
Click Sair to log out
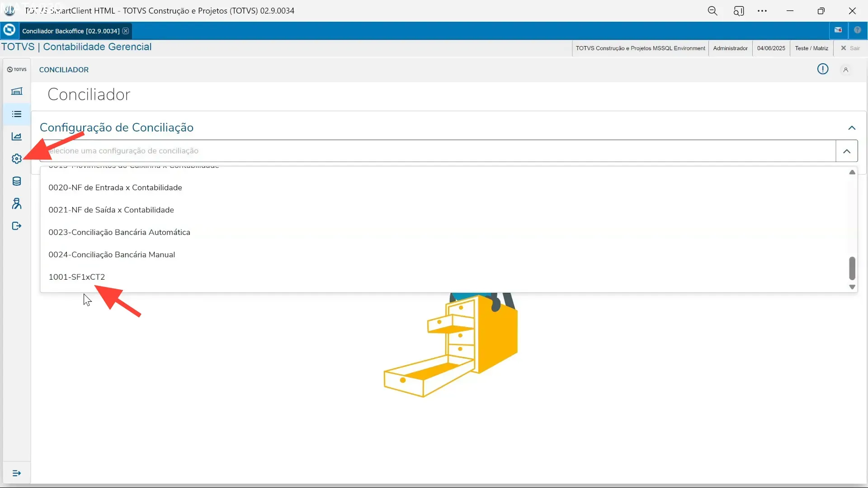tap(854, 48)
